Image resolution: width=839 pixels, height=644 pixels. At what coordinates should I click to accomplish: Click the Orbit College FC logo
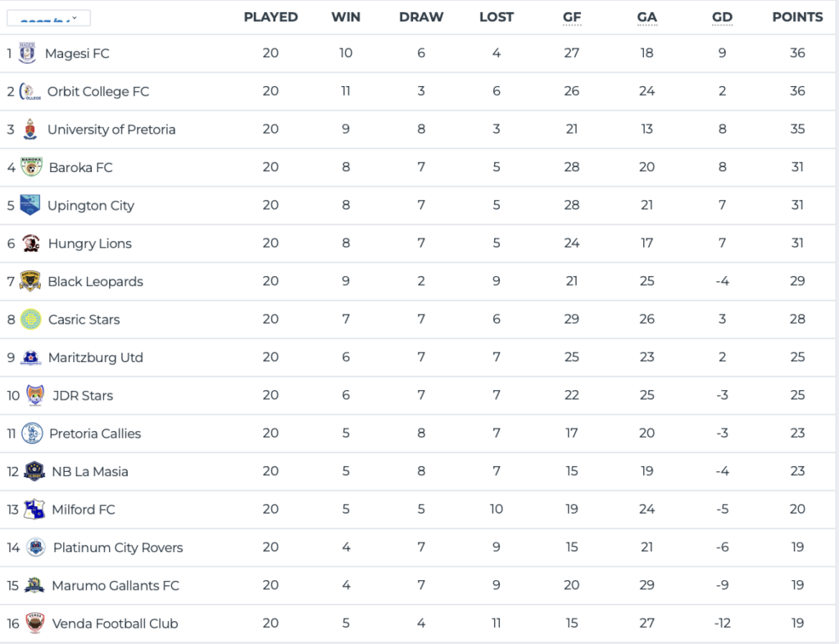click(29, 91)
